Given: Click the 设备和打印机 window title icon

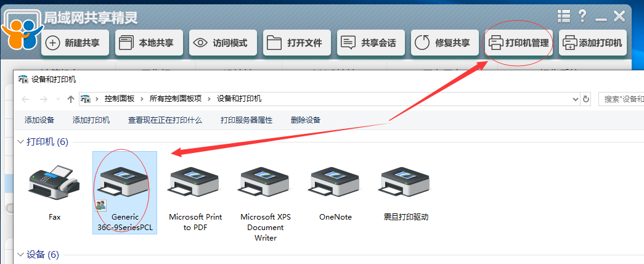Looking at the screenshot, I should point(23,80).
